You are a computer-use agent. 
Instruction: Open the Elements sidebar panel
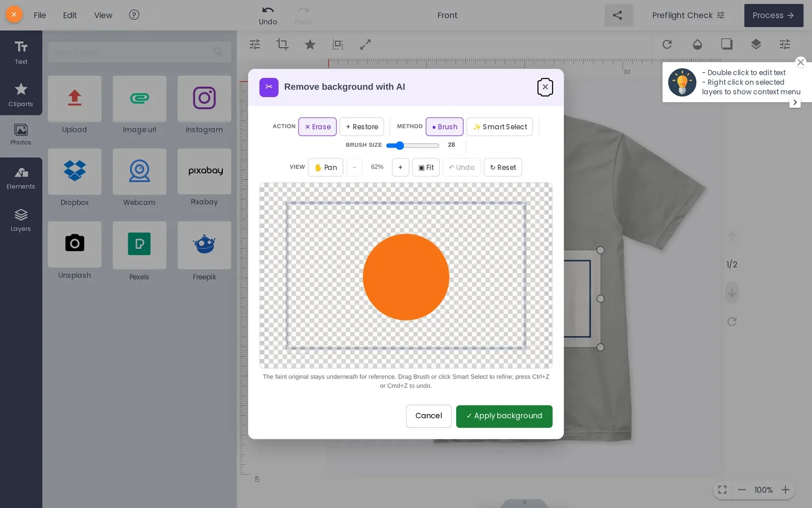21,178
